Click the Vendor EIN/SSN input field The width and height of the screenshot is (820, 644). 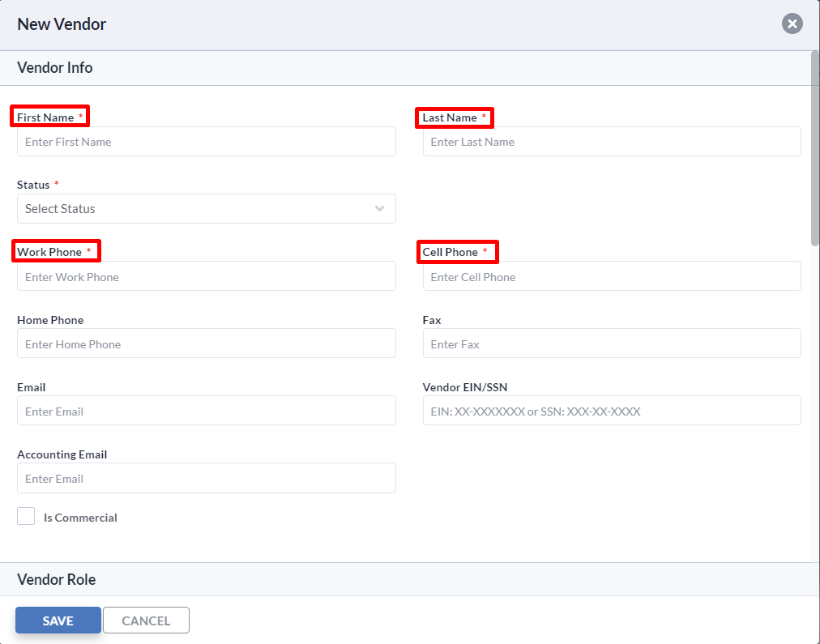point(612,410)
